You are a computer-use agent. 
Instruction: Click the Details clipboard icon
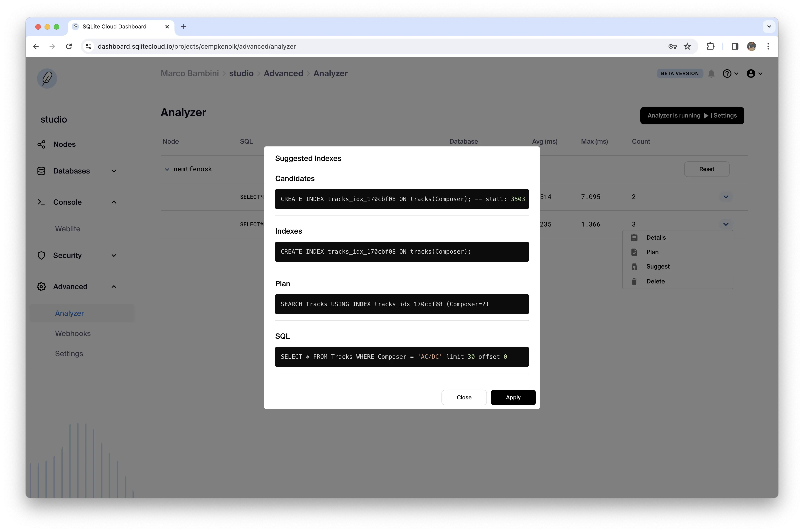coord(634,237)
